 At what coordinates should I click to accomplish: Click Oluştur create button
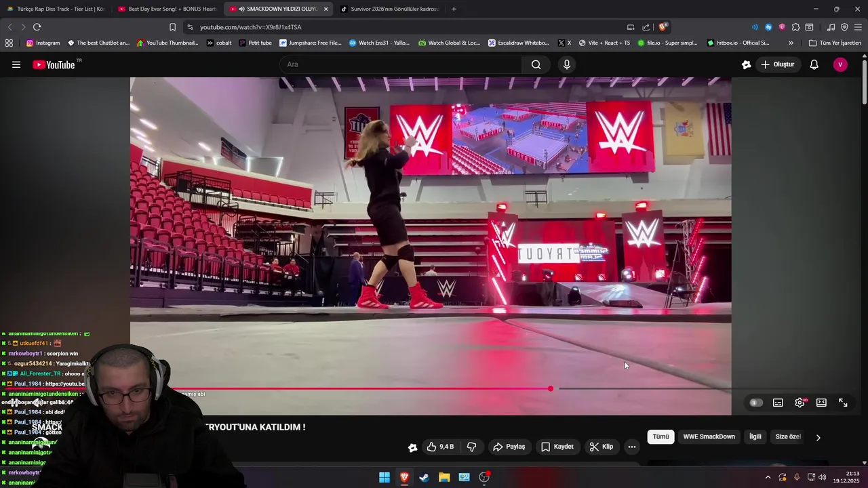coord(777,64)
